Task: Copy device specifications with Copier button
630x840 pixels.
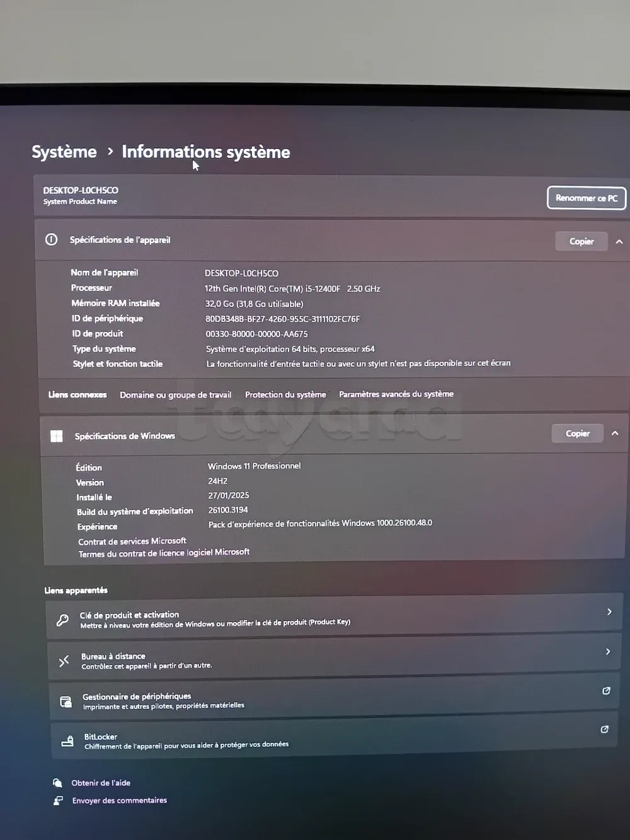Action: 581,241
